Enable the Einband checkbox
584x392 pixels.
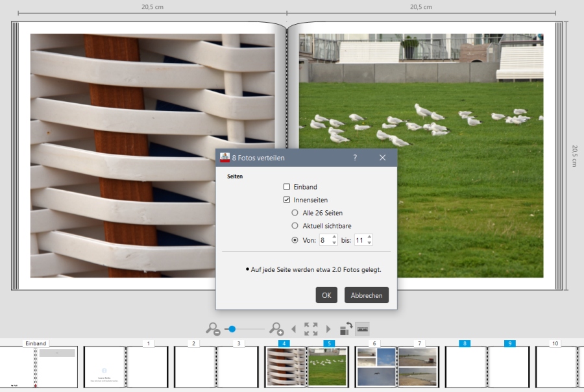click(287, 187)
